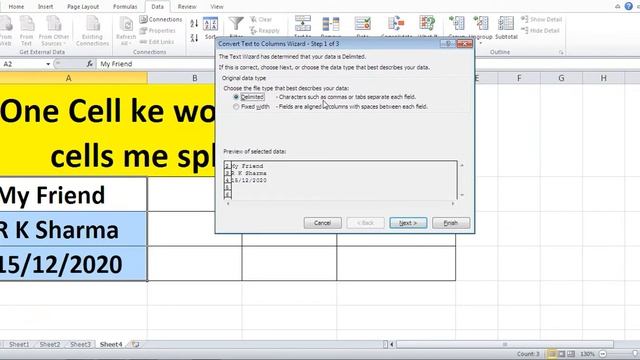Click Show Detail in Outline group

(x=542, y=19)
